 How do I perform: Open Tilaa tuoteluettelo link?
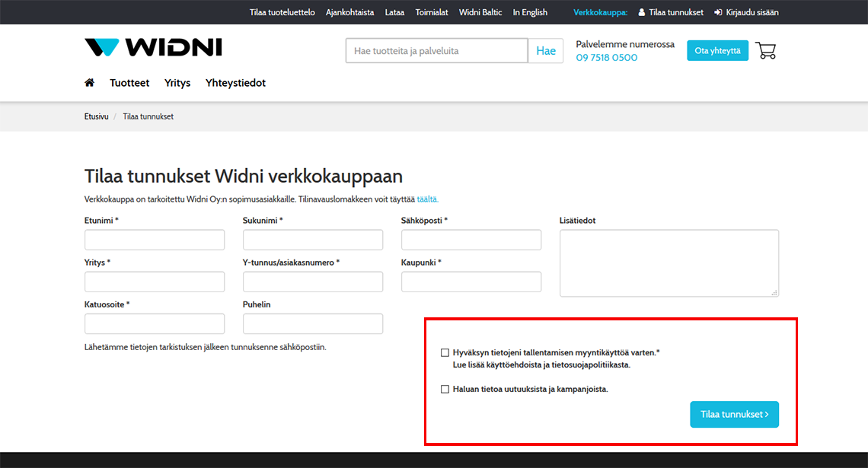(282, 12)
